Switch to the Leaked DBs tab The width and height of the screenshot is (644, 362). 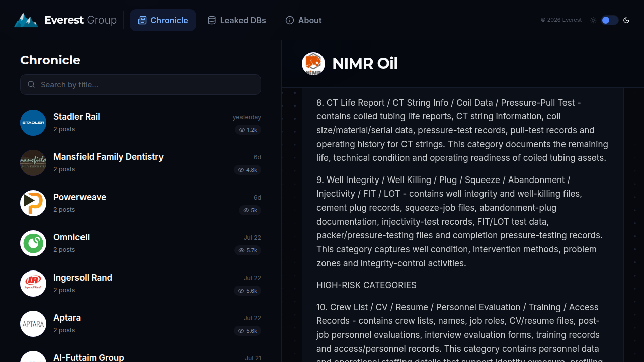[x=237, y=20]
